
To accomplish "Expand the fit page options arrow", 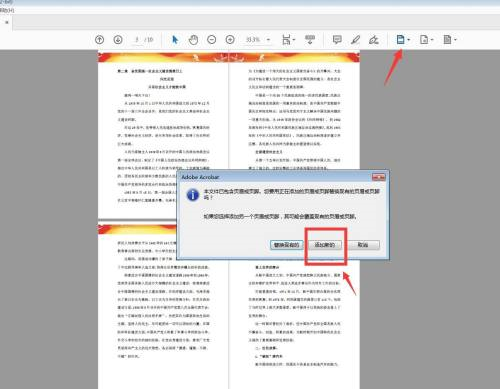I will [294, 40].
